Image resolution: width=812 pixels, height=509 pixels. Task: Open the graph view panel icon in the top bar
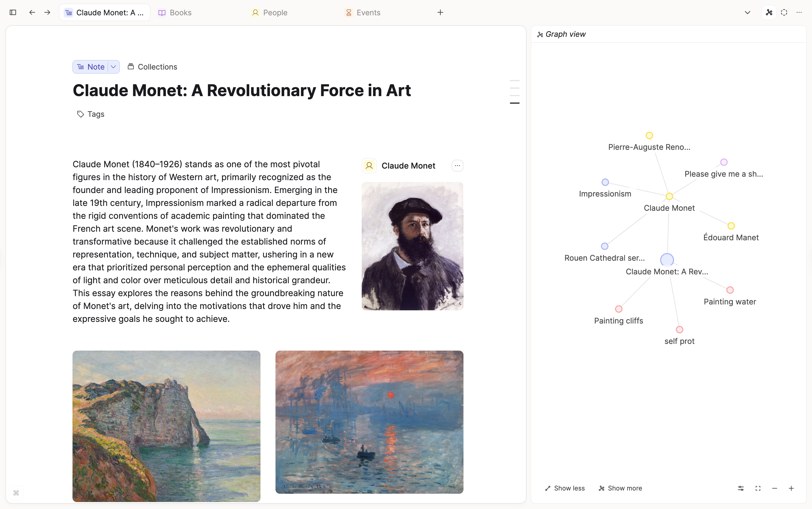point(769,12)
